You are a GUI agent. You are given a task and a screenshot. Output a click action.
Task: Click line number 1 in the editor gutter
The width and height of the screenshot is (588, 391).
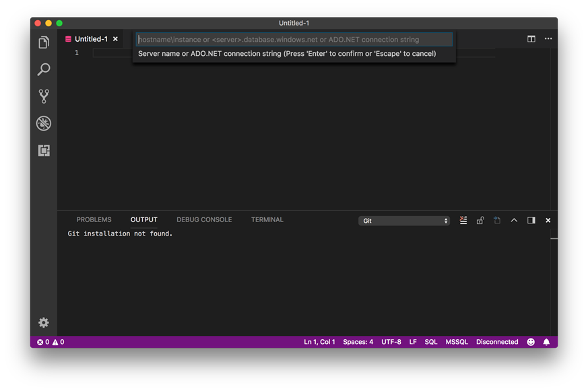coord(77,52)
